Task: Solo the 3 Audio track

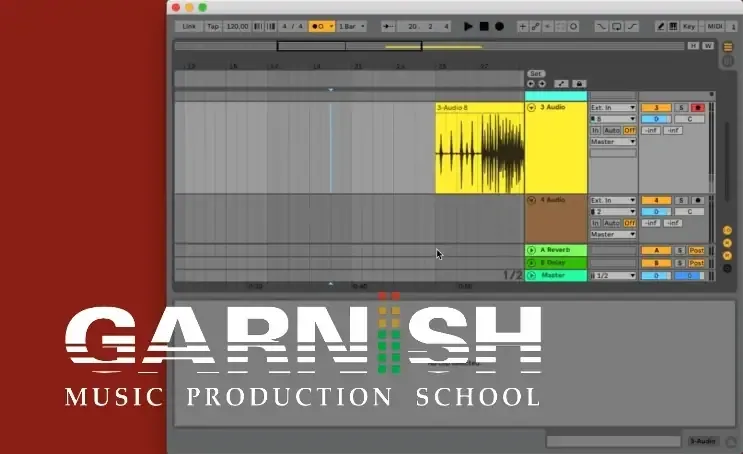Action: point(681,108)
